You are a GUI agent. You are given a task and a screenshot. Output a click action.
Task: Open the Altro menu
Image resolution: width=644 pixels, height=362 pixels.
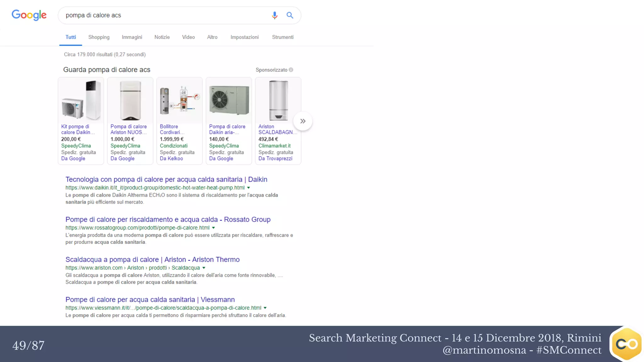pyautogui.click(x=212, y=37)
